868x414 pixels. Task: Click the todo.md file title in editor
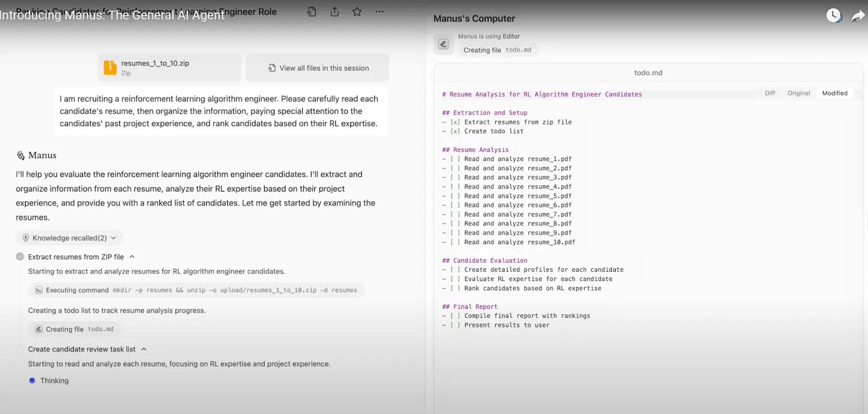(648, 73)
